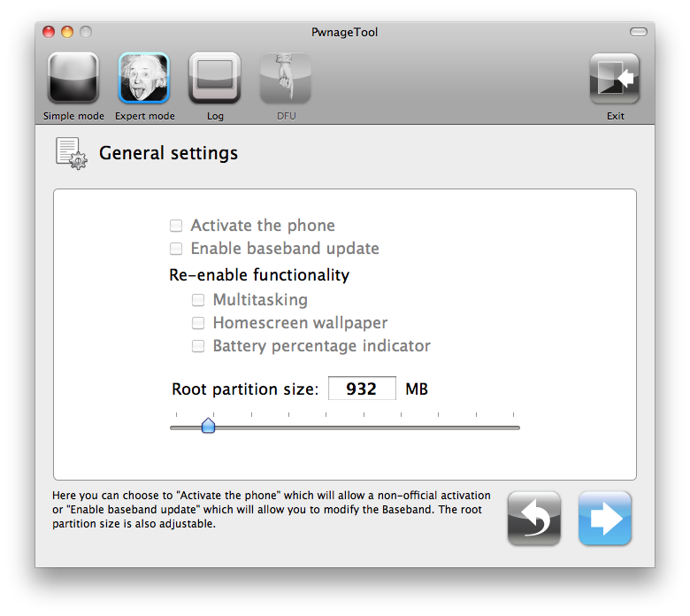This screenshot has height=616, width=690.
Task: Click the root partition slider thumb
Action: 208,427
